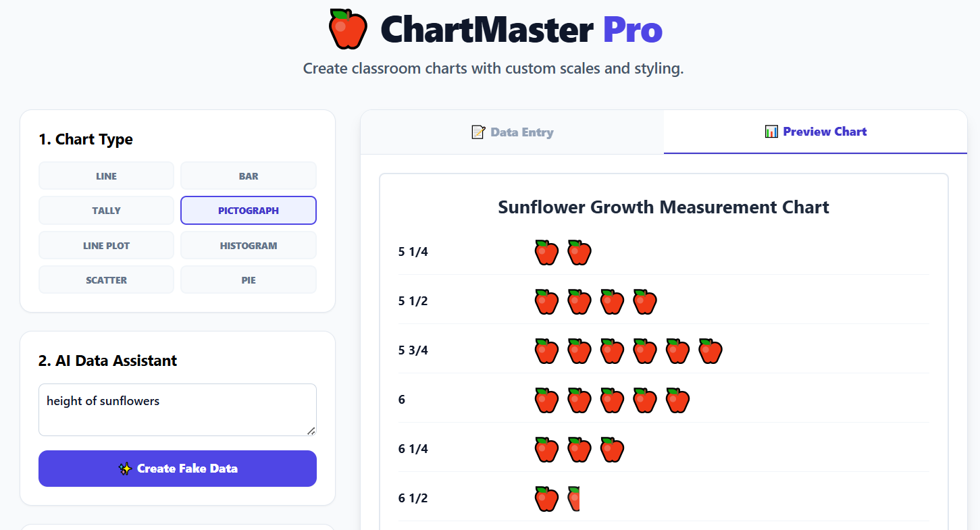Image resolution: width=980 pixels, height=530 pixels.
Task: Click third apple in 6 1/4 row
Action: [612, 450]
